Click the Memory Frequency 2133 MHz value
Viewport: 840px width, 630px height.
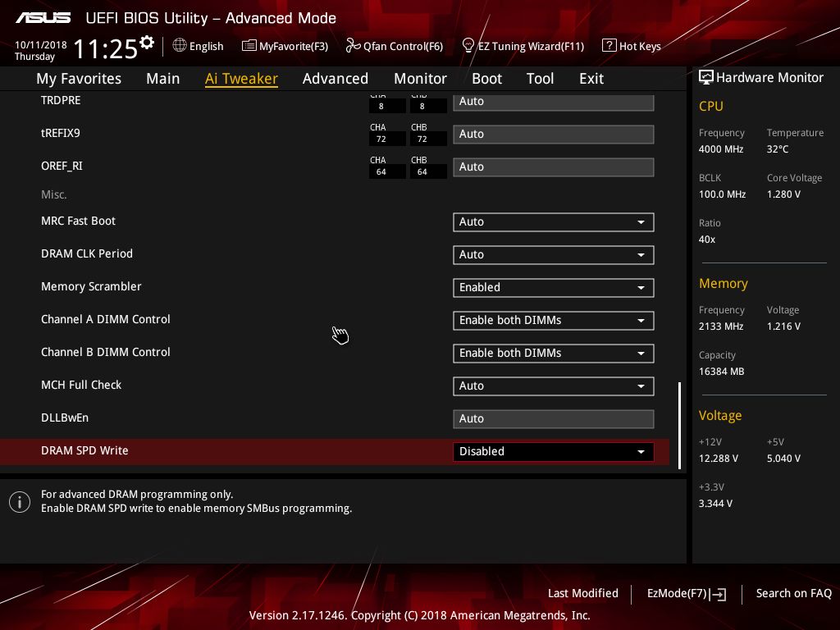coord(720,326)
